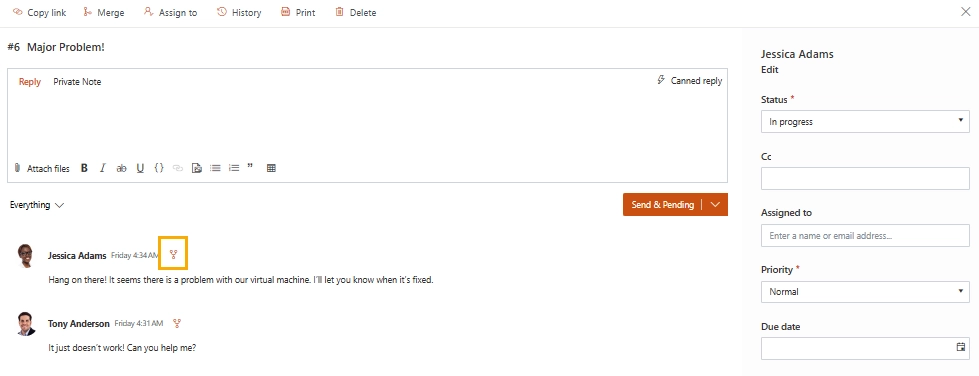Click the Edit link under Jessica Adams
The image size is (979, 376).
(769, 70)
